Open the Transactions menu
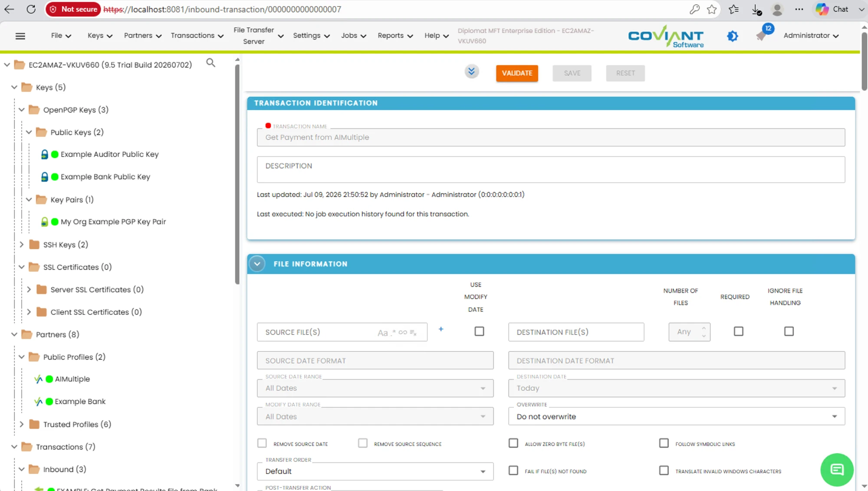Image resolution: width=868 pixels, height=491 pixels. pos(197,36)
